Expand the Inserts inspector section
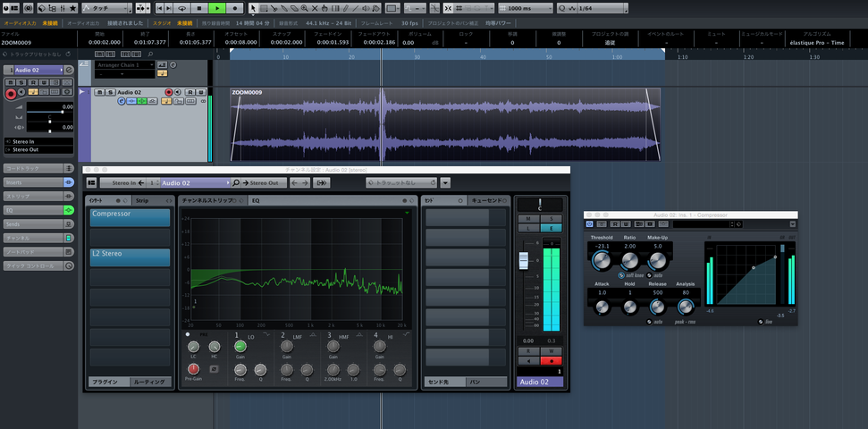The width and height of the screenshot is (868, 429). (32, 182)
